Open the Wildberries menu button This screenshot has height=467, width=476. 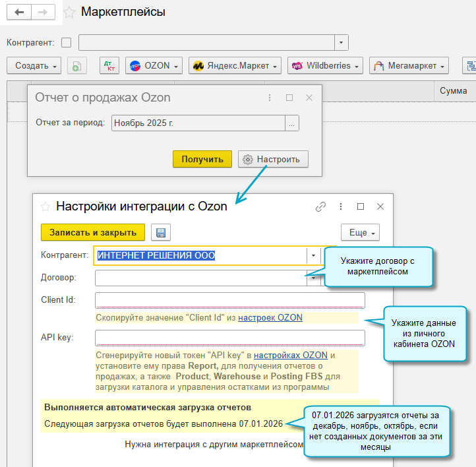point(325,65)
